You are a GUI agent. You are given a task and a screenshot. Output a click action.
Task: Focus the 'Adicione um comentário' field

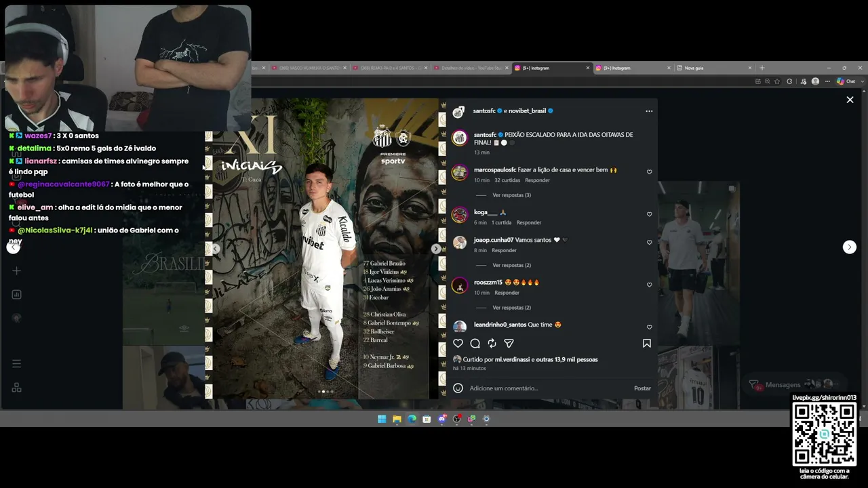(548, 388)
